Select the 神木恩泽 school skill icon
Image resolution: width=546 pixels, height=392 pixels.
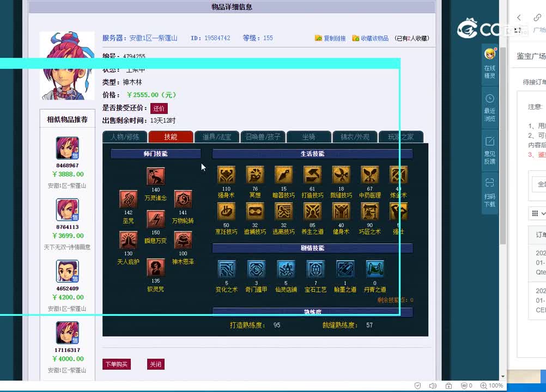coord(183,240)
